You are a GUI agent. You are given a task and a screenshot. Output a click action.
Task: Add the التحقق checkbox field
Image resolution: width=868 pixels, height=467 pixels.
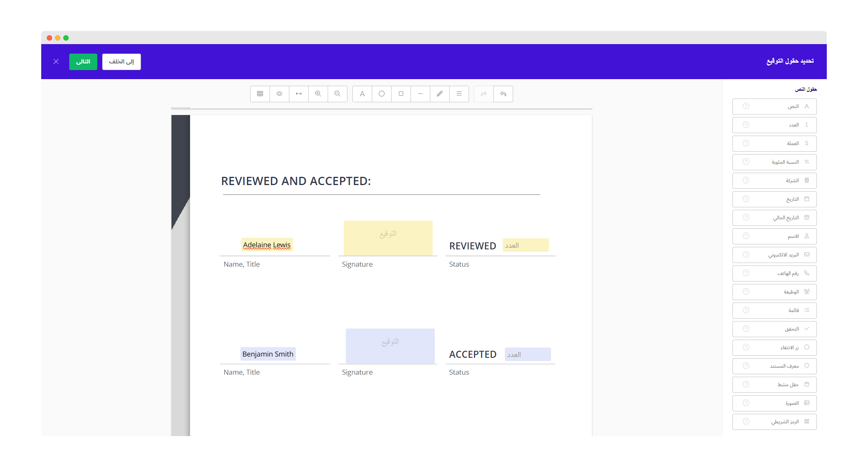pyautogui.click(x=774, y=329)
